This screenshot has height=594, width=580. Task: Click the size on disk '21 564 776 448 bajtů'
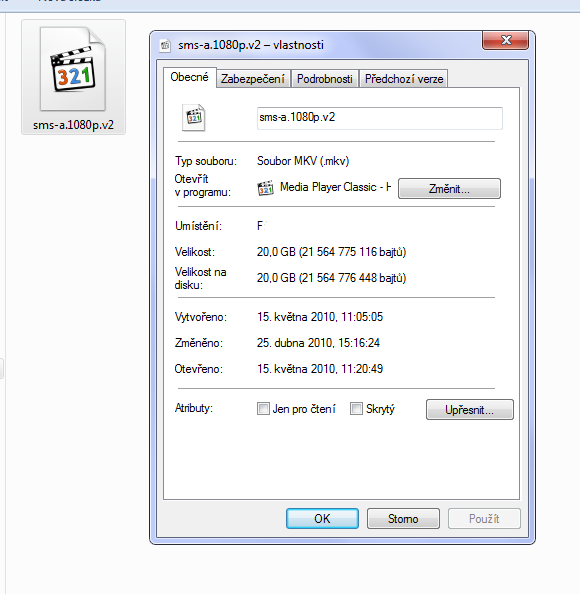(353, 278)
